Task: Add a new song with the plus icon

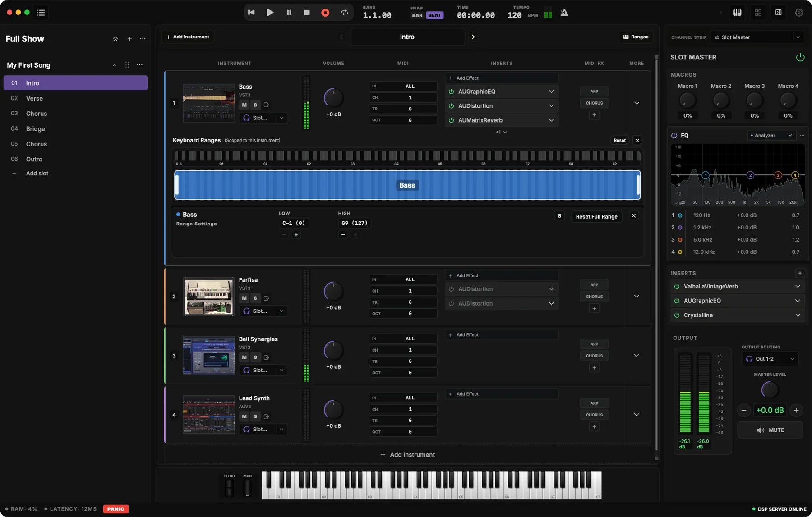Action: pyautogui.click(x=129, y=39)
